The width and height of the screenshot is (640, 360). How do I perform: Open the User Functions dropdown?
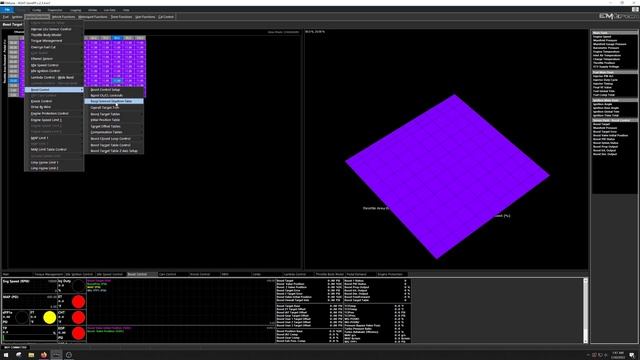tap(145, 17)
